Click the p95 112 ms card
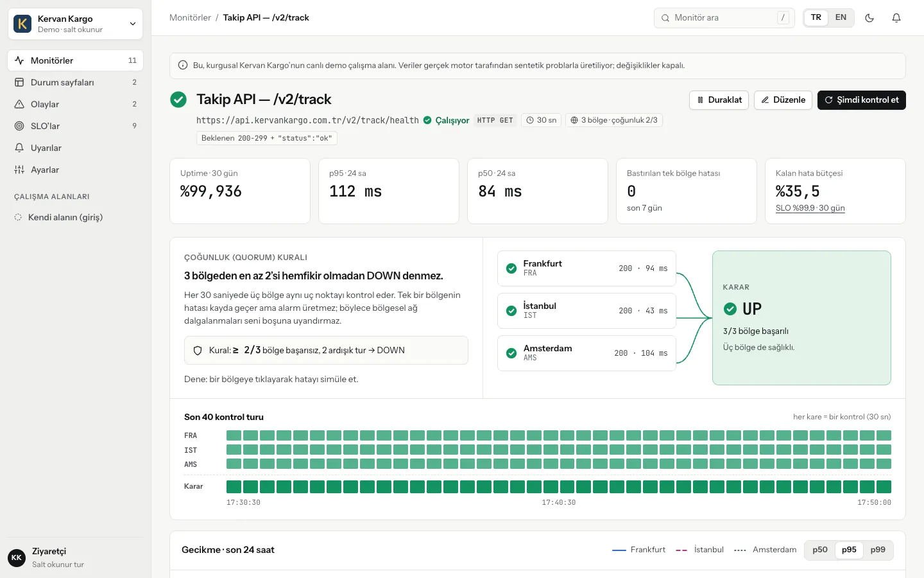The width and height of the screenshot is (924, 578). click(389, 191)
